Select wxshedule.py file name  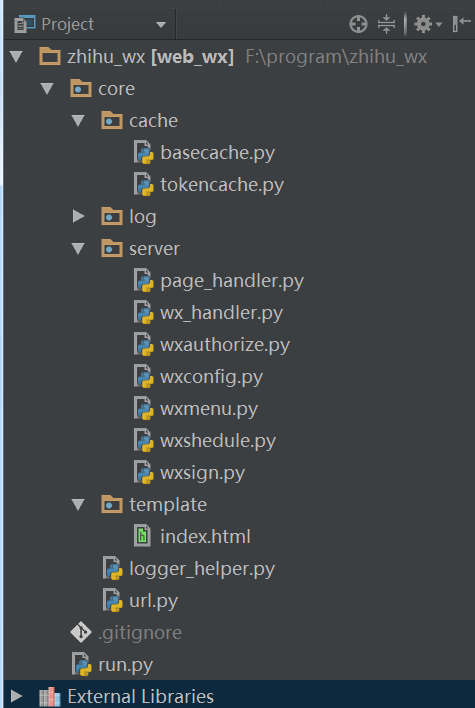point(218,441)
